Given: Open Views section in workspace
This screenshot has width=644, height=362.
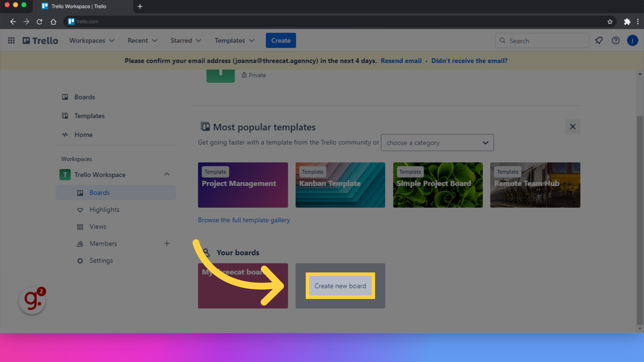Looking at the screenshot, I should [x=98, y=226].
